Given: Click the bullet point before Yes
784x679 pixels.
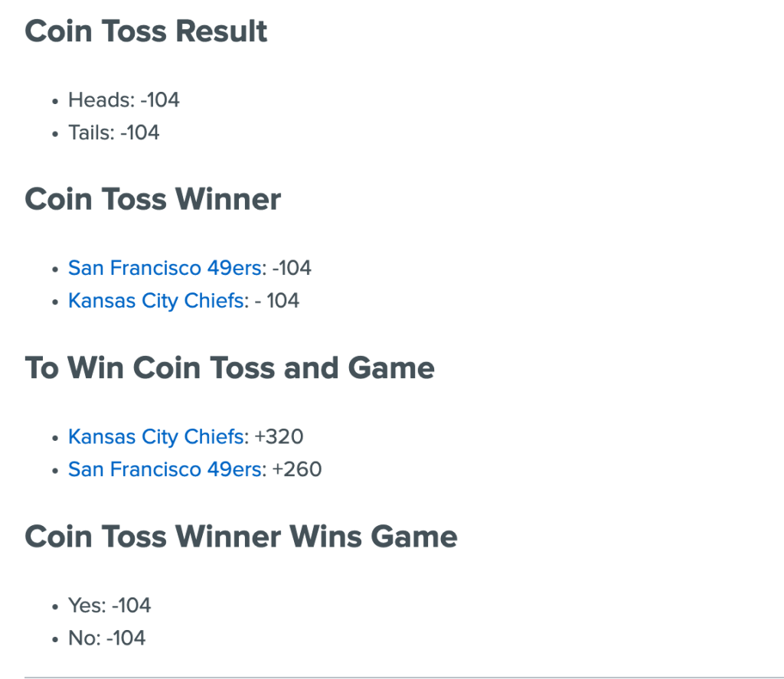Looking at the screenshot, I should click(x=55, y=607).
